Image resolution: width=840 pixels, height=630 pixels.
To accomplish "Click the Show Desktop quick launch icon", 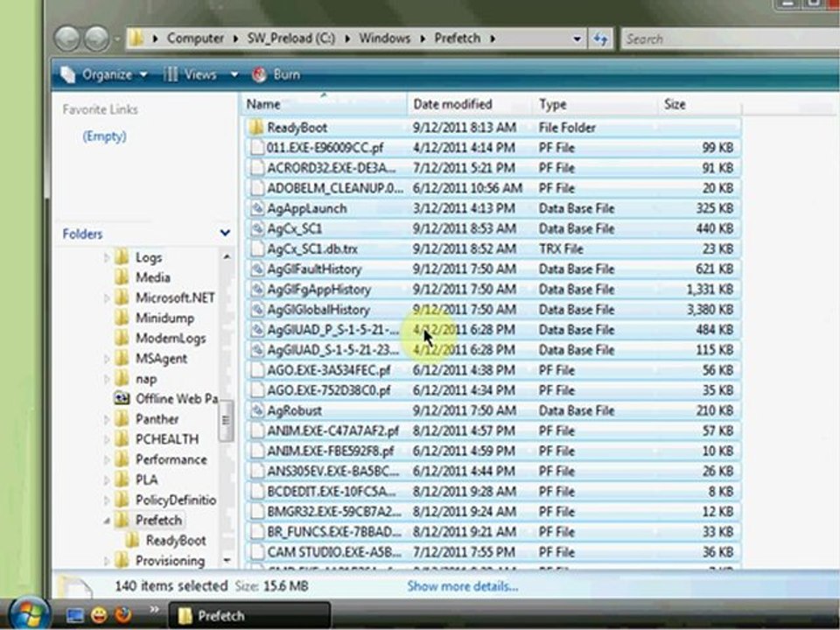I will click(x=74, y=615).
